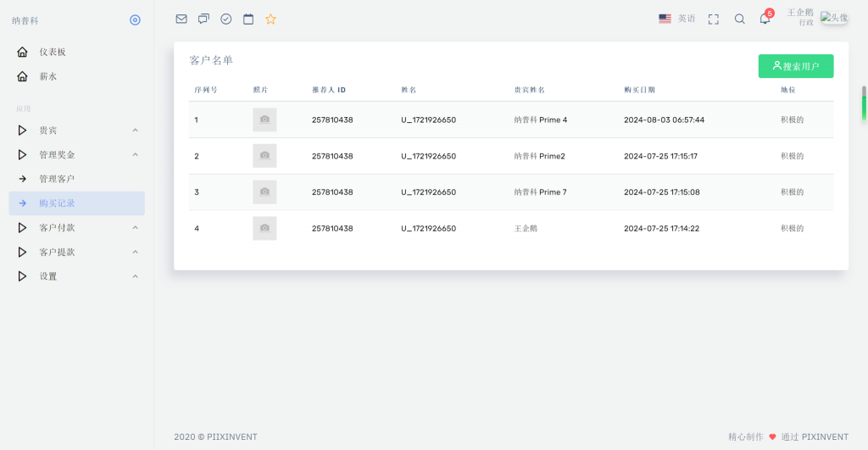Open 管理客户 submenu item
The width and height of the screenshot is (868, 450).
[57, 179]
